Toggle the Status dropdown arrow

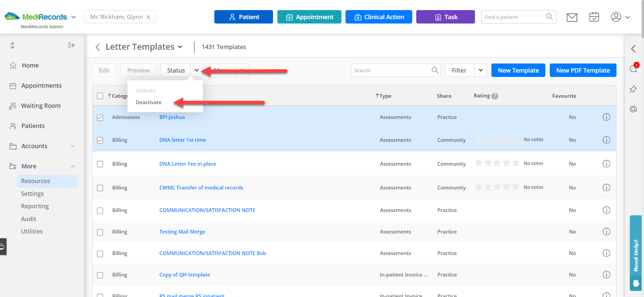[197, 70]
